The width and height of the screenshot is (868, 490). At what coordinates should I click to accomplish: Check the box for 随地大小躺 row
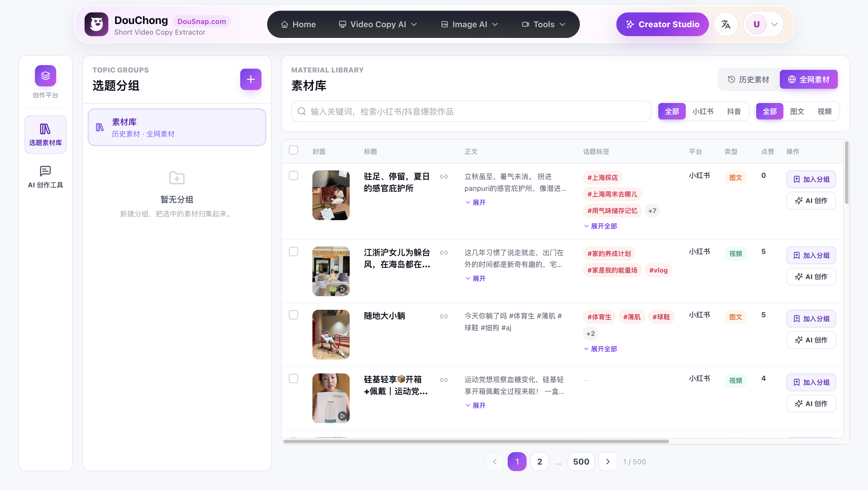(293, 315)
